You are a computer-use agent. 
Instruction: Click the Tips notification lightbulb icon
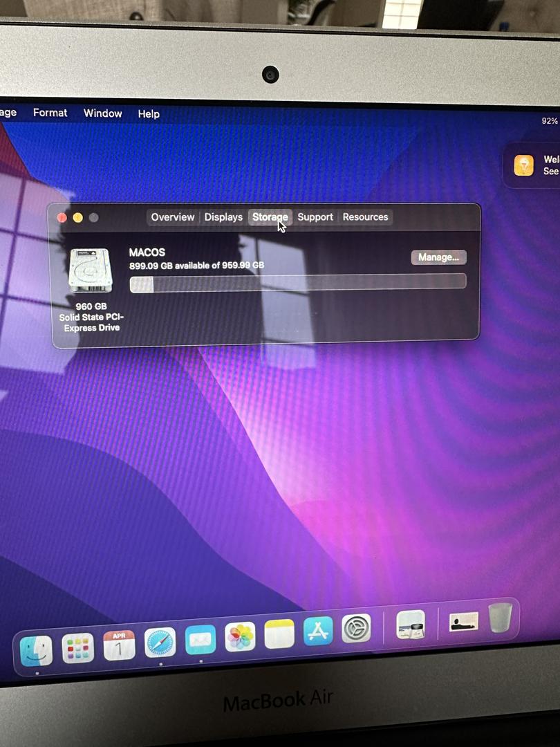tap(524, 166)
